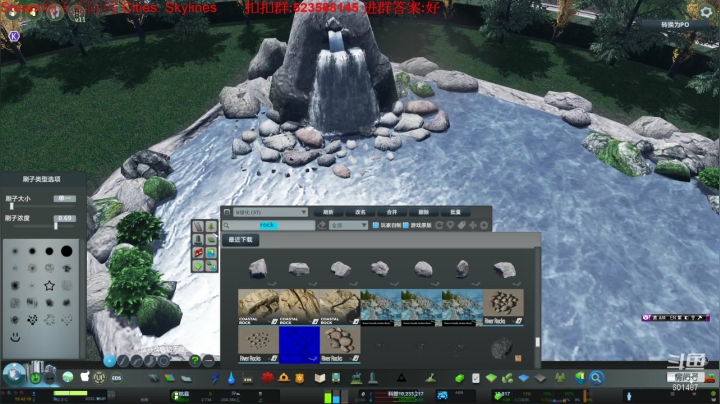
Task: Click the 合并 button
Action: 392,212
